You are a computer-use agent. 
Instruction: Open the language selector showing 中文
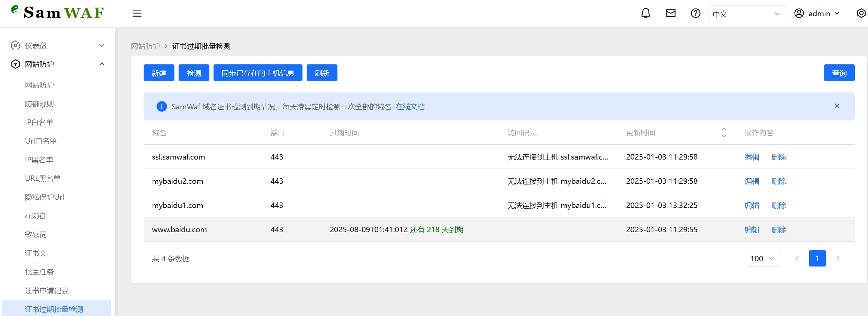click(747, 14)
